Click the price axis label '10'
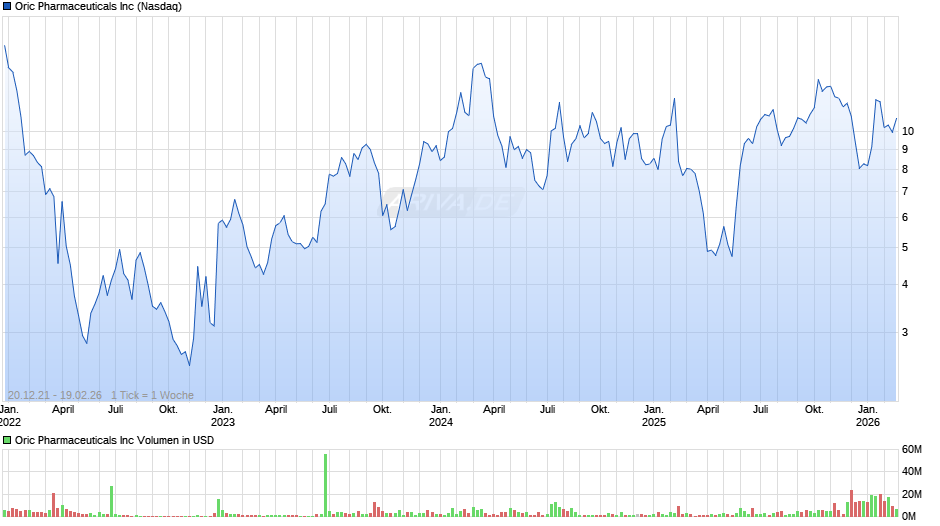This screenshot has width=940, height=526. pyautogui.click(x=908, y=131)
